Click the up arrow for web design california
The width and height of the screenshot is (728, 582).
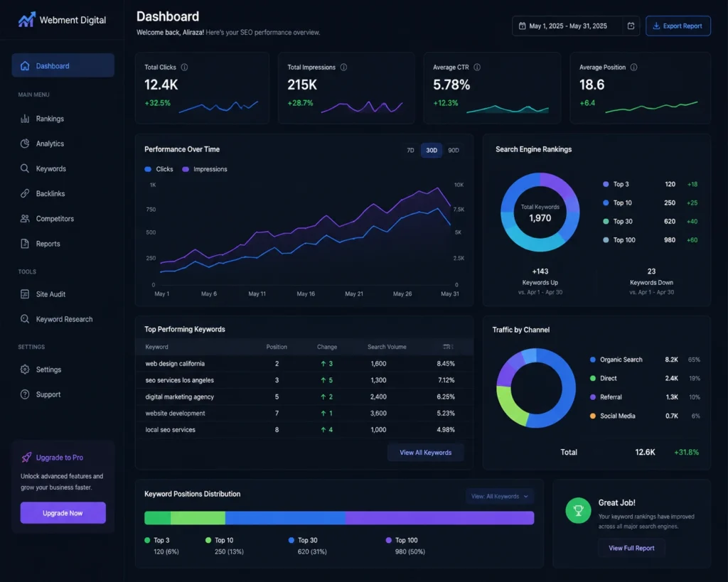point(323,364)
